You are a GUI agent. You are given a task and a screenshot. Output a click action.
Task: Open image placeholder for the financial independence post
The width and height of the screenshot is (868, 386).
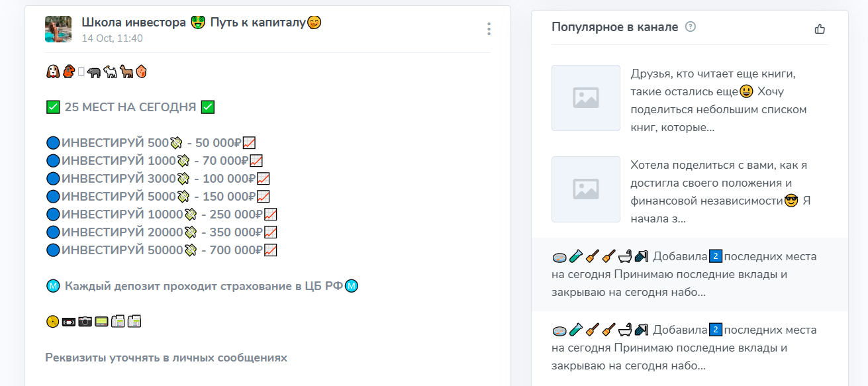(585, 189)
